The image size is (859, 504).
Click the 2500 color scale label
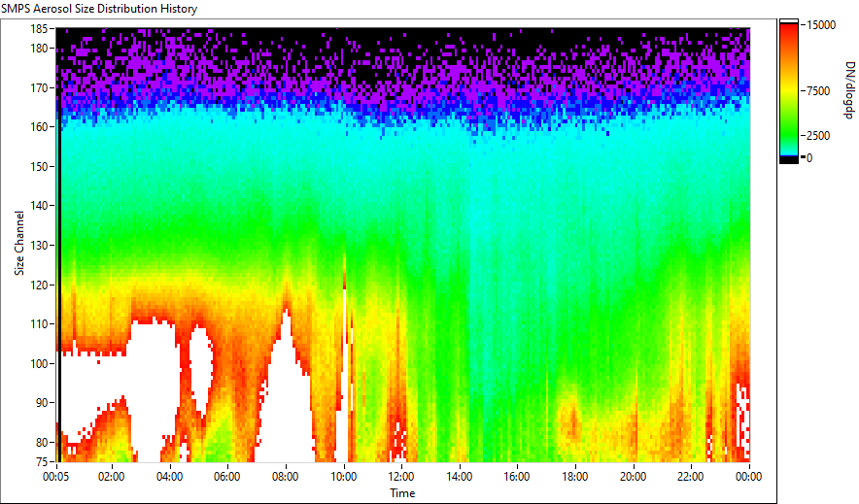[x=818, y=136]
